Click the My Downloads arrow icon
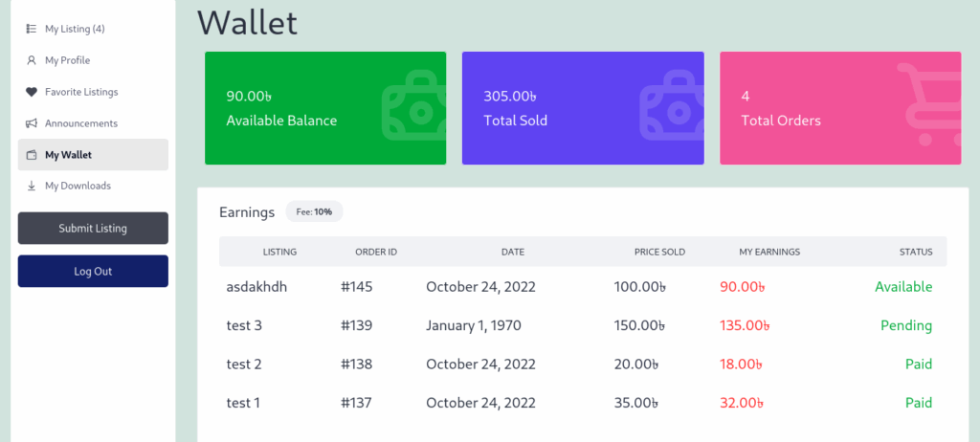 32,186
